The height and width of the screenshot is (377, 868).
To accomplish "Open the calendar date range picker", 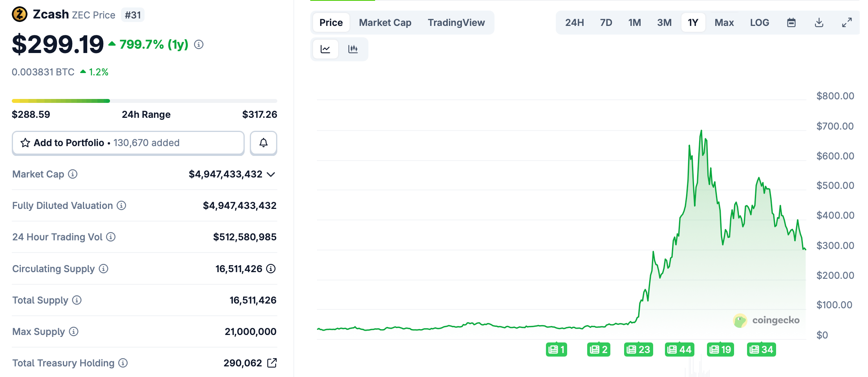I will pyautogui.click(x=791, y=23).
